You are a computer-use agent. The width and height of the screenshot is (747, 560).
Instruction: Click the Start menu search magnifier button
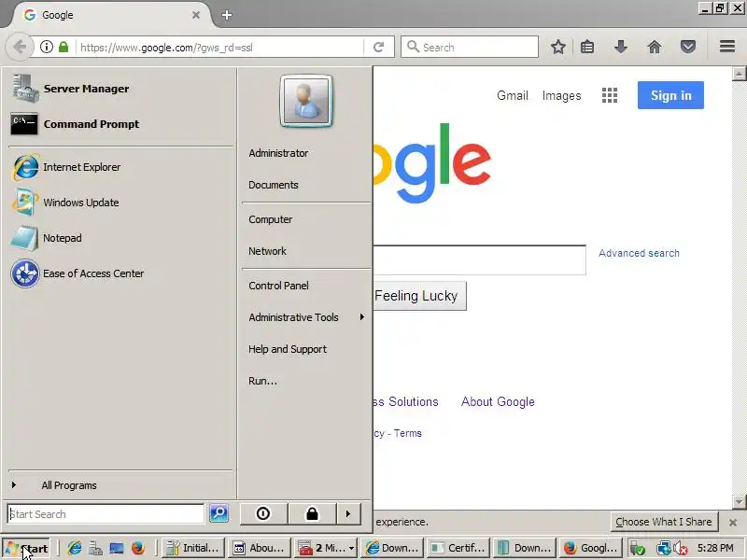(x=218, y=513)
